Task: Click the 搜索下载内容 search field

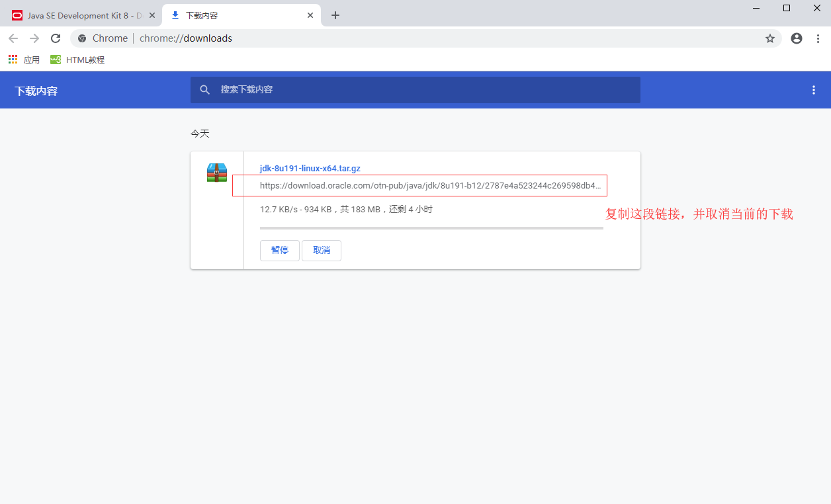Action: point(416,89)
